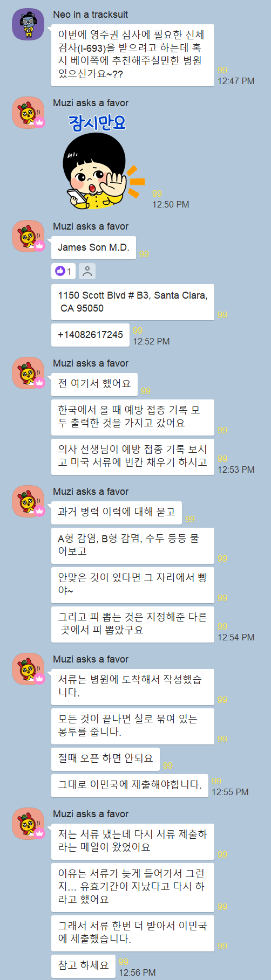The width and height of the screenshot is (271, 980).
Task: Select the 절때 오픈 하면 안되요 message
Action: click(x=105, y=758)
